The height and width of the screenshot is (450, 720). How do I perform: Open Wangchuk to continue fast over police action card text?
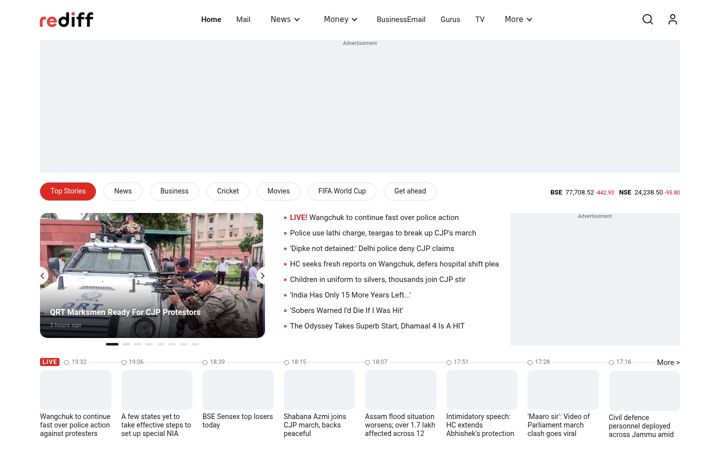[x=75, y=425]
